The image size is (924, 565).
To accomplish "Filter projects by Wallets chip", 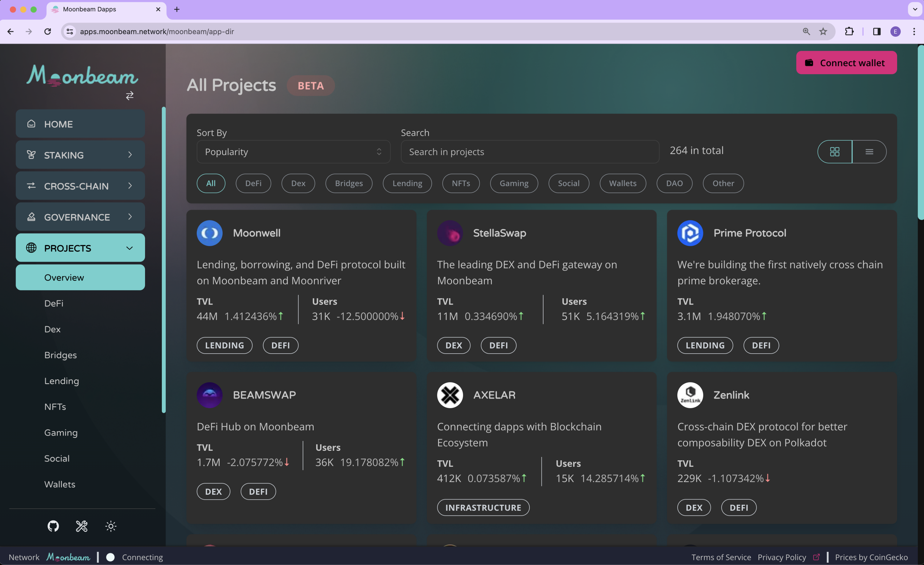I will [622, 183].
